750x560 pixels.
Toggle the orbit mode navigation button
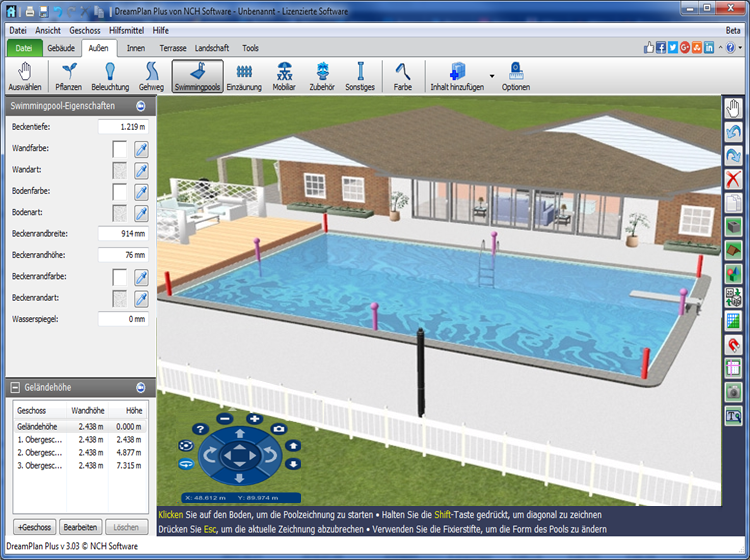(x=186, y=446)
